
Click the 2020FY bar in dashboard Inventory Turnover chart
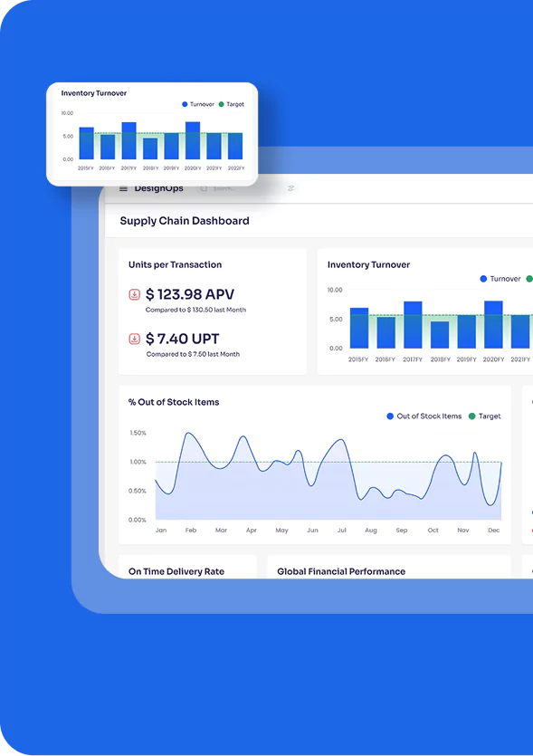[x=493, y=324]
